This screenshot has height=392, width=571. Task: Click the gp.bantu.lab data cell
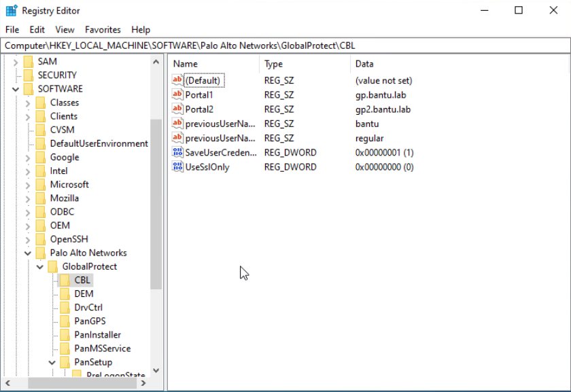(x=381, y=95)
